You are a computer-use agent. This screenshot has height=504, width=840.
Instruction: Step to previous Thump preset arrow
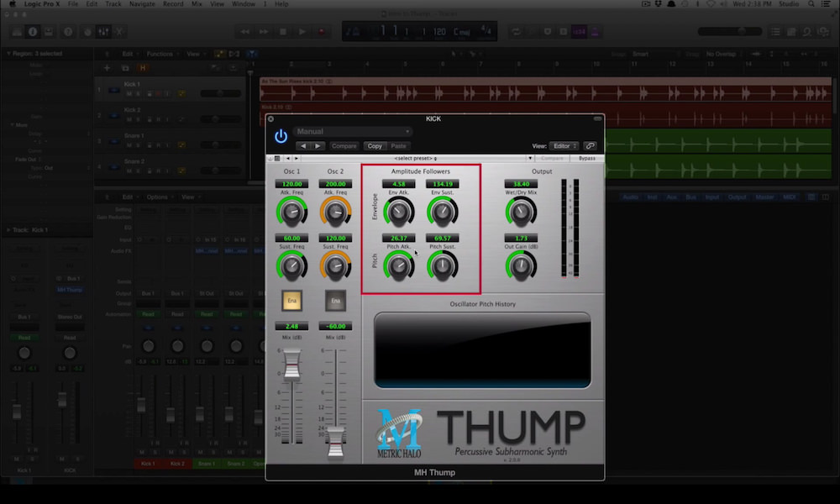(287, 159)
